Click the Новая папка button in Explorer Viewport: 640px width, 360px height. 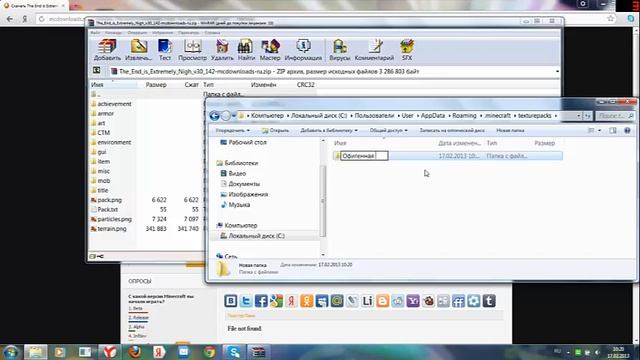click(510, 130)
